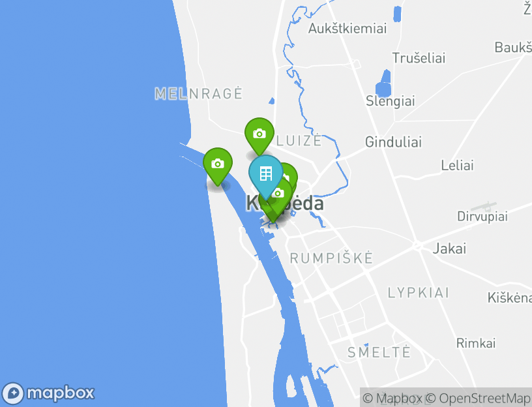Click the Melnragė district label
The image size is (532, 407).
pyautogui.click(x=198, y=93)
